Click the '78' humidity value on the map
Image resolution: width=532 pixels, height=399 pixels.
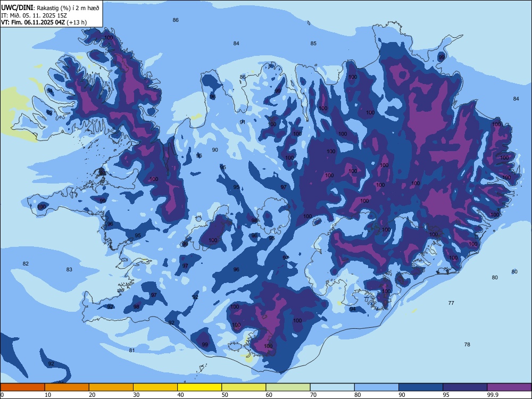(467, 344)
